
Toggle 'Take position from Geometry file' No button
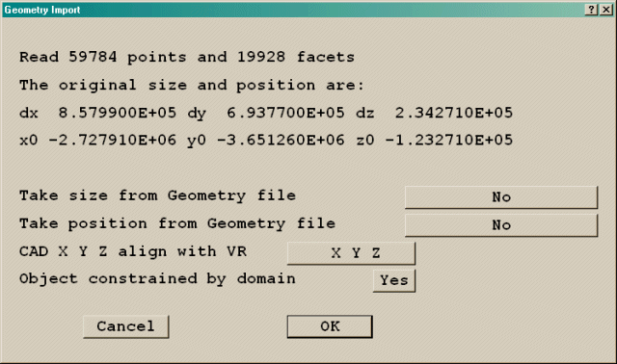click(x=501, y=225)
